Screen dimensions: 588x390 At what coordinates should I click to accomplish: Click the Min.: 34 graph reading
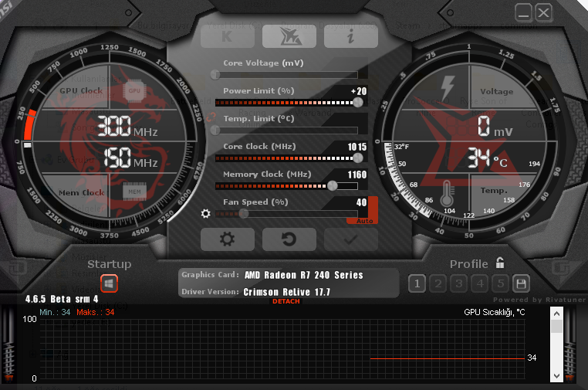pyautogui.click(x=55, y=312)
